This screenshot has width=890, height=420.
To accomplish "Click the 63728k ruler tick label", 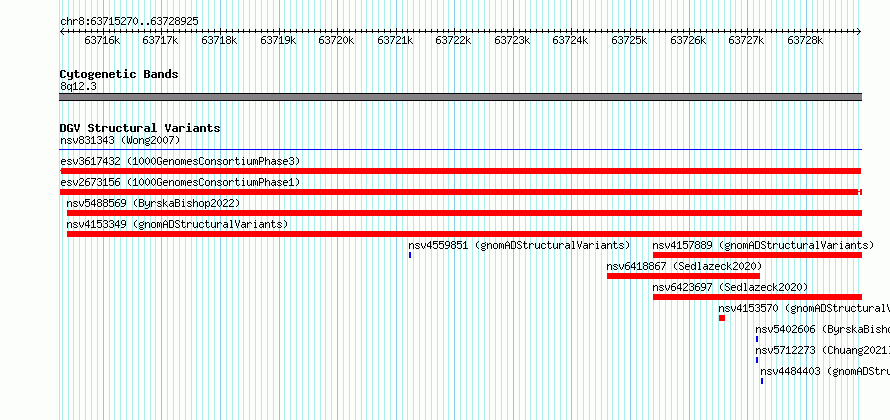I will pyautogui.click(x=805, y=40).
